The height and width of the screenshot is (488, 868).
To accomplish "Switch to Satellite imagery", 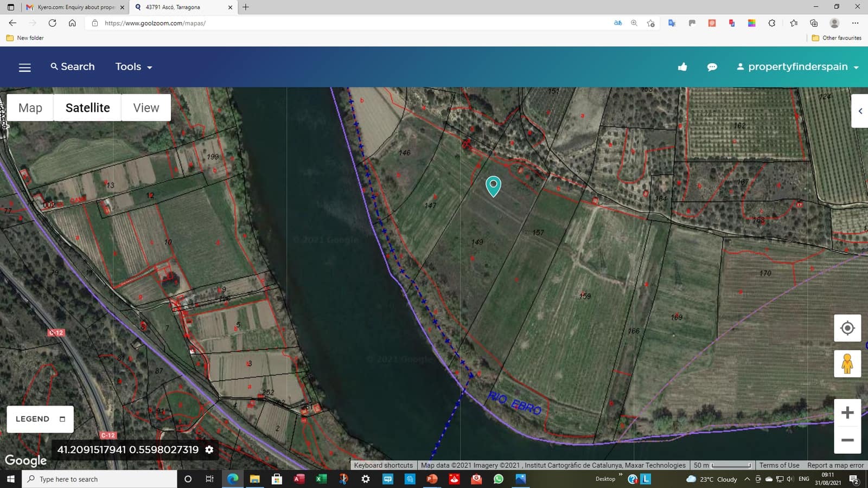I will [87, 108].
